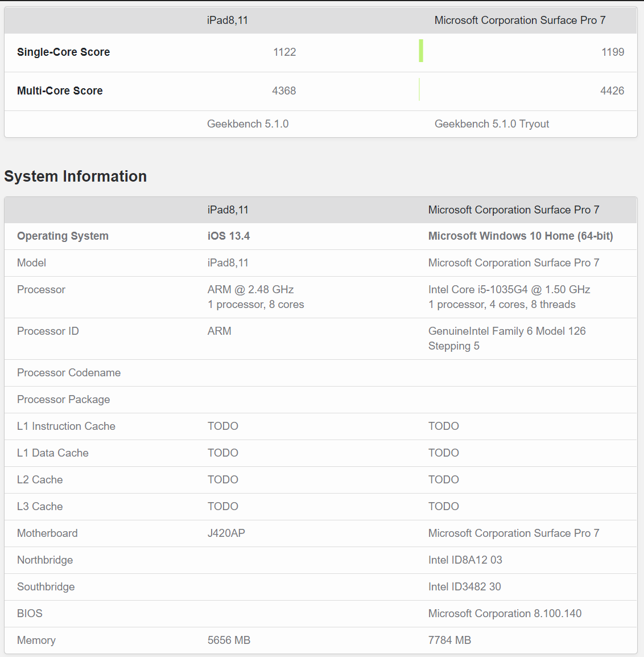Click the L3 Cache label
This screenshot has width=644, height=657.
pos(40,507)
